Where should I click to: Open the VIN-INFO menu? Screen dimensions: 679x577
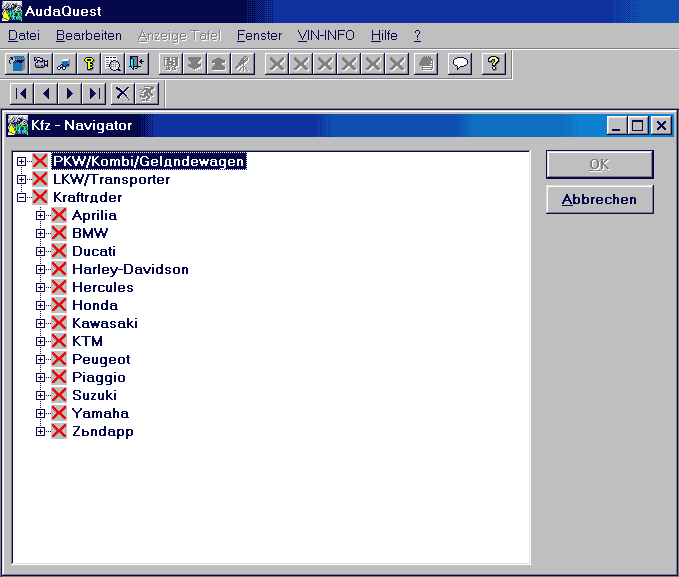click(x=326, y=36)
